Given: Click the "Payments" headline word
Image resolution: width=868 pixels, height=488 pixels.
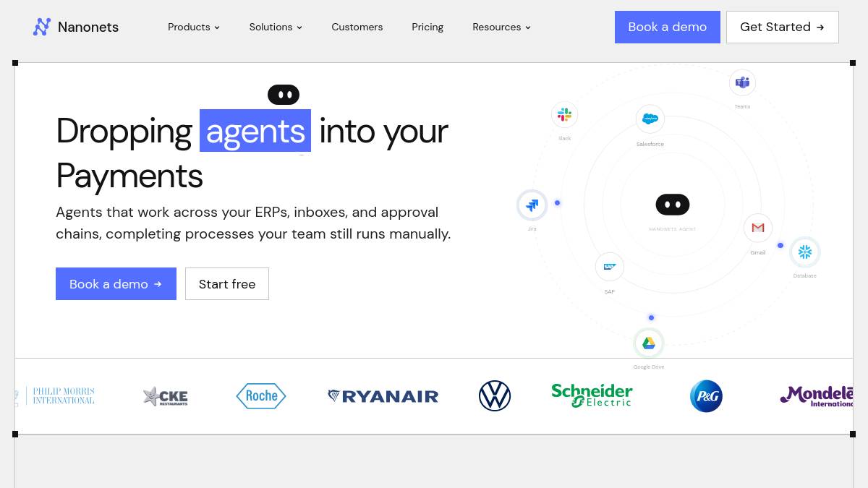Looking at the screenshot, I should (129, 176).
